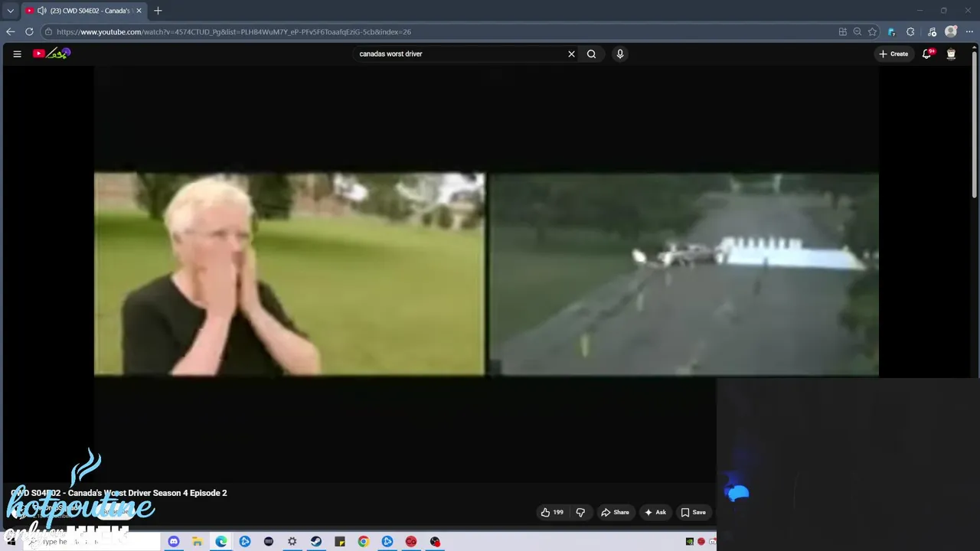Like the video with thumbs up 199
Image resolution: width=980 pixels, height=551 pixels.
pyautogui.click(x=552, y=512)
